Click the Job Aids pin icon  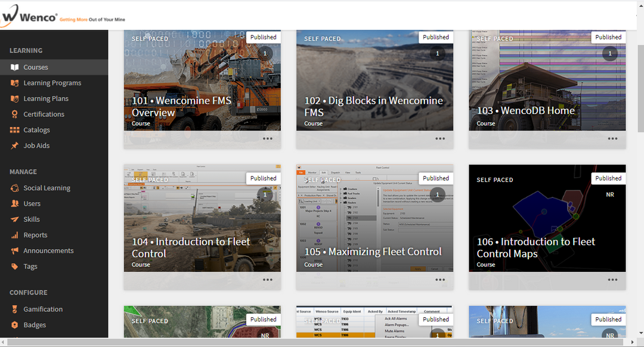pyautogui.click(x=14, y=145)
